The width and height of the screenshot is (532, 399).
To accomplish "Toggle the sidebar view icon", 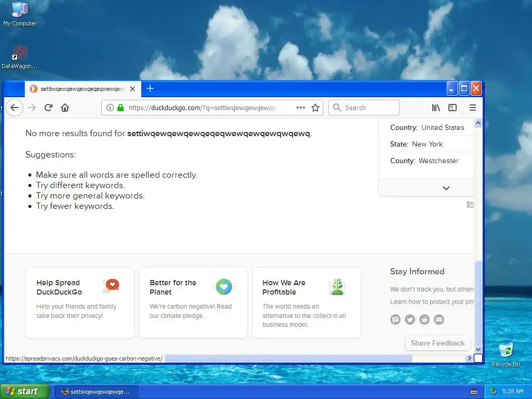I will tap(453, 108).
